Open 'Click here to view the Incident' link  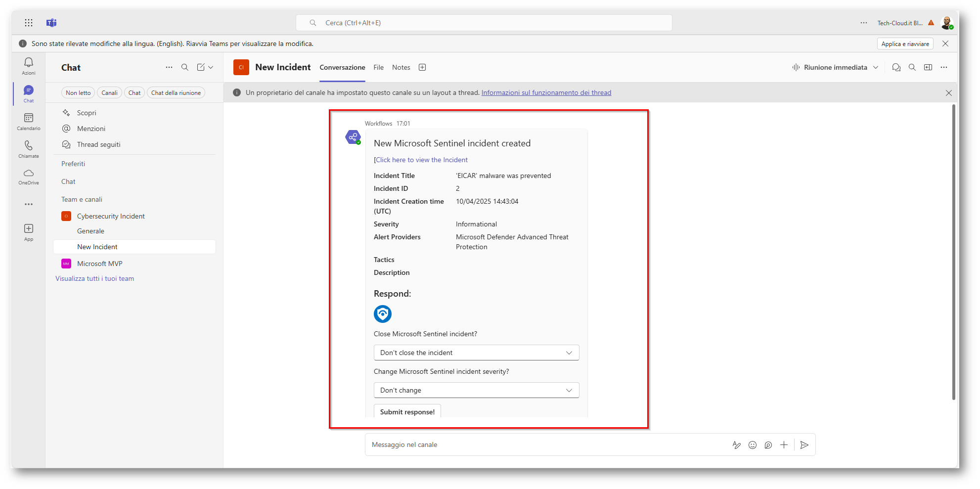coord(421,160)
